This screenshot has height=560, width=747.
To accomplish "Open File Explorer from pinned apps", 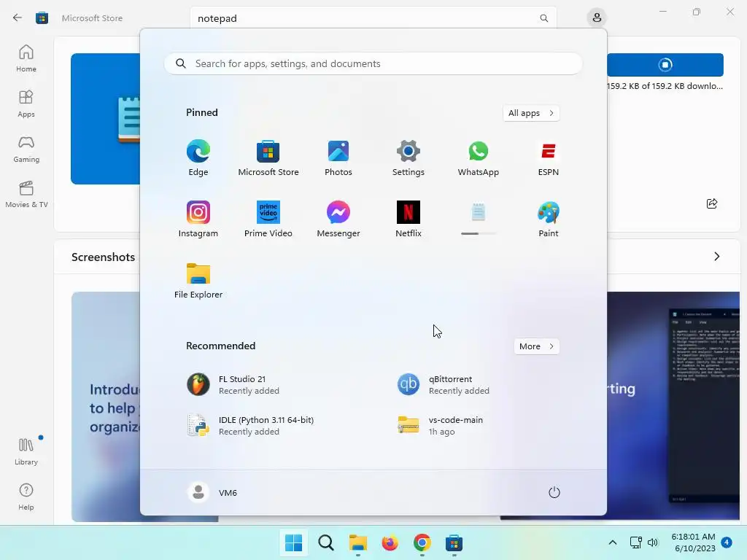I will [x=198, y=281].
